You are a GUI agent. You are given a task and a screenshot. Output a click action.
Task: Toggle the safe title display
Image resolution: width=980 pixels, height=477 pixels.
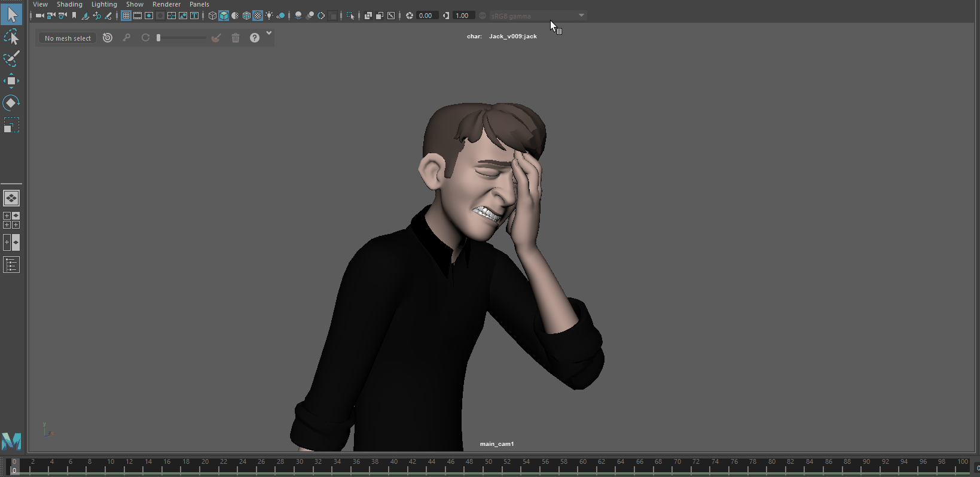click(x=194, y=16)
